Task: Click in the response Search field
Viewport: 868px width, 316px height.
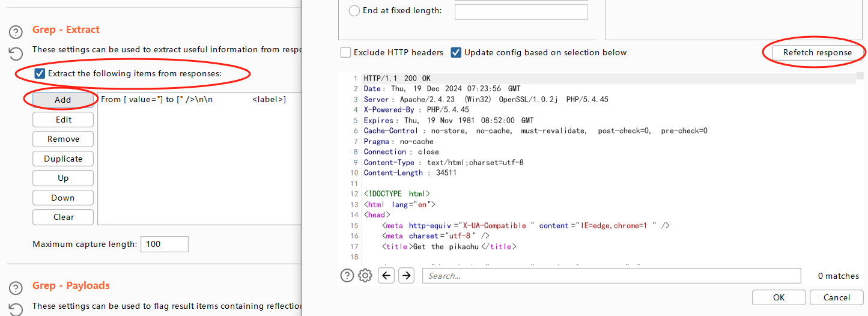Action: 612,276
